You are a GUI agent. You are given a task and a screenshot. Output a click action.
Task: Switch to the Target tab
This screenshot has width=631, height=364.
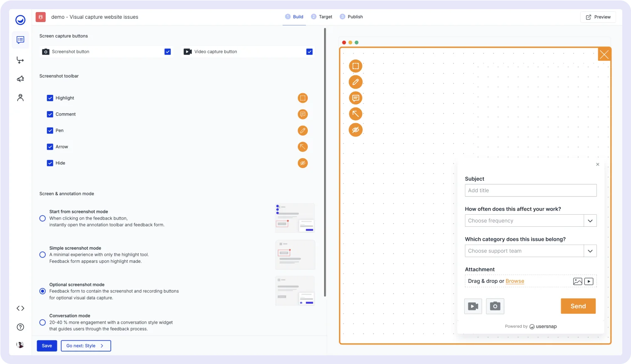pos(322,17)
